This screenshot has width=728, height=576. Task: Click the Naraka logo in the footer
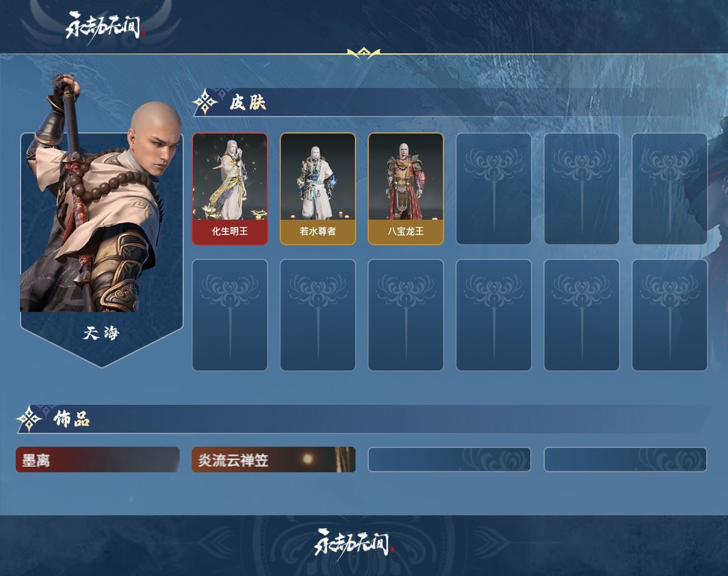(354, 541)
